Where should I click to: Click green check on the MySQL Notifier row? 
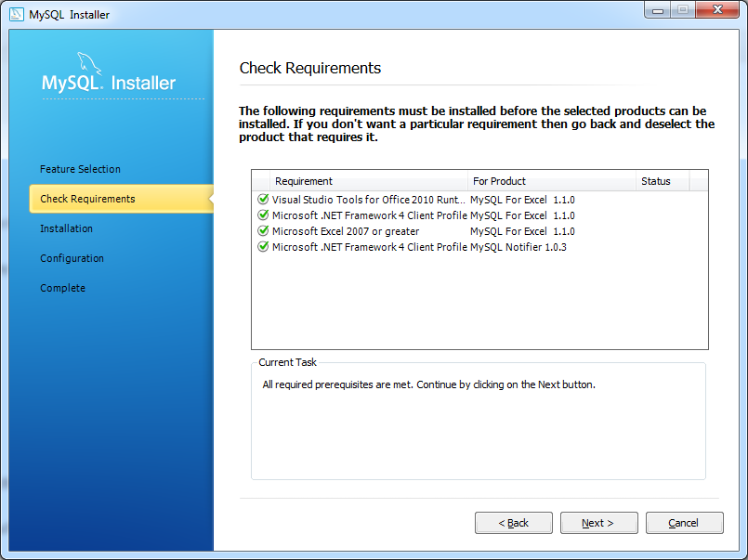(263, 246)
